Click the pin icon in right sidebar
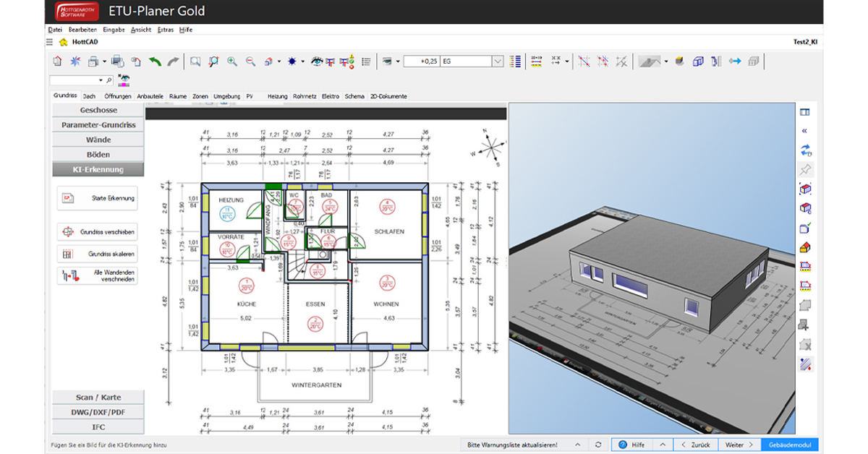 (805, 170)
